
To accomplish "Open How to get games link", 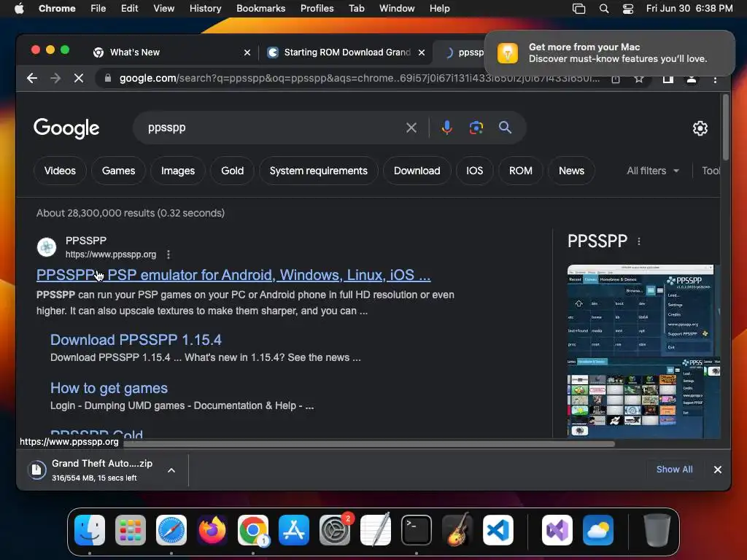I will 109,388.
